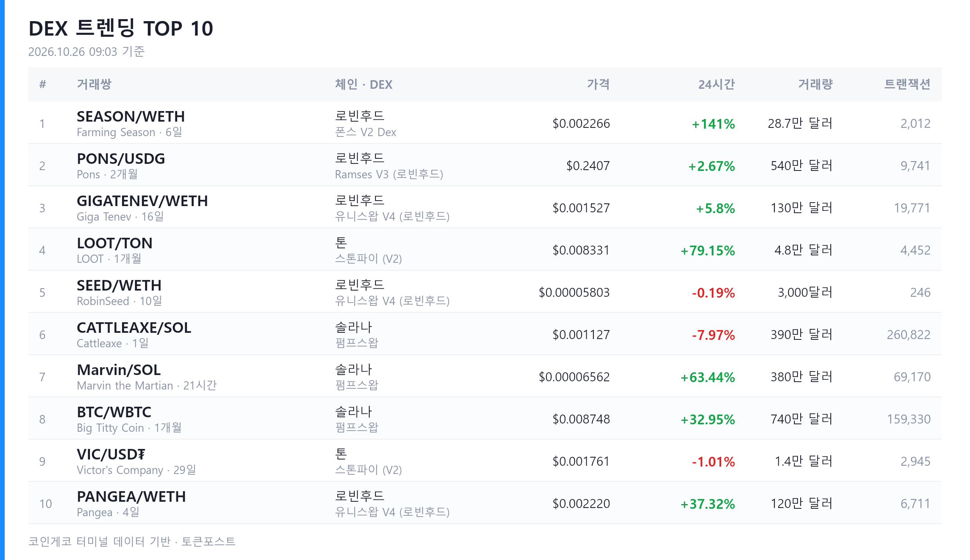Click the 19,771 transactions count
970x560 pixels.
tap(913, 208)
